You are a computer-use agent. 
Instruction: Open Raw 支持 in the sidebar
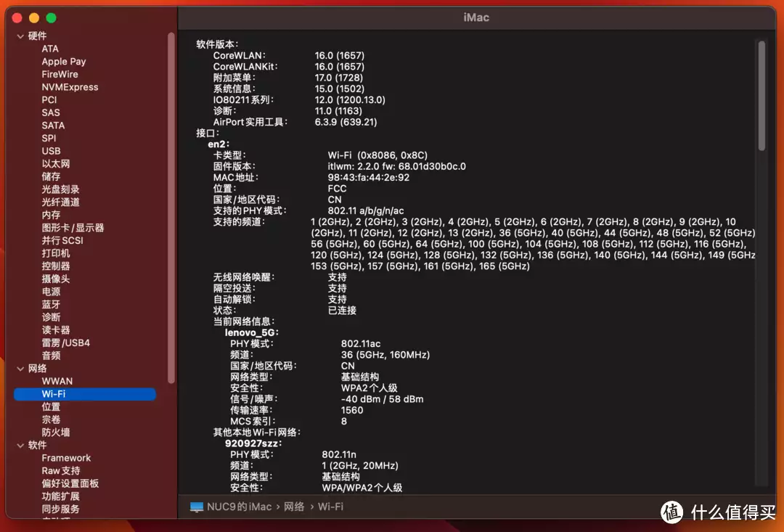(60, 470)
